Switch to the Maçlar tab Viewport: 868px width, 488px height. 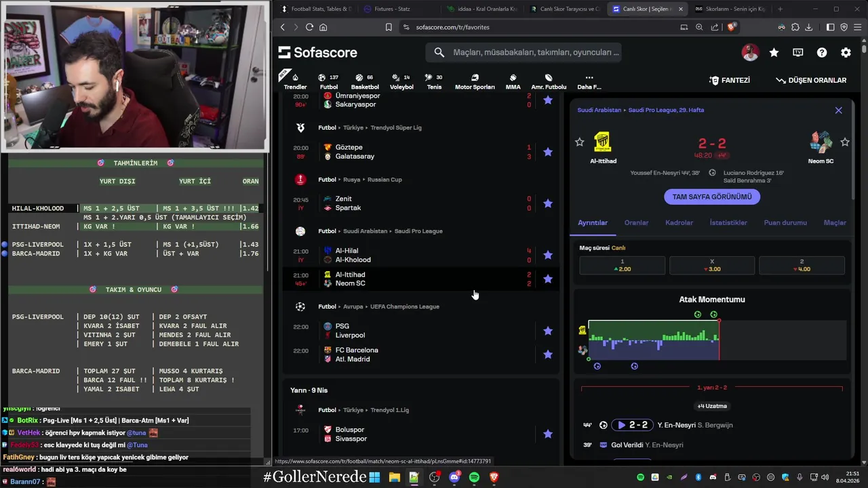coord(835,222)
